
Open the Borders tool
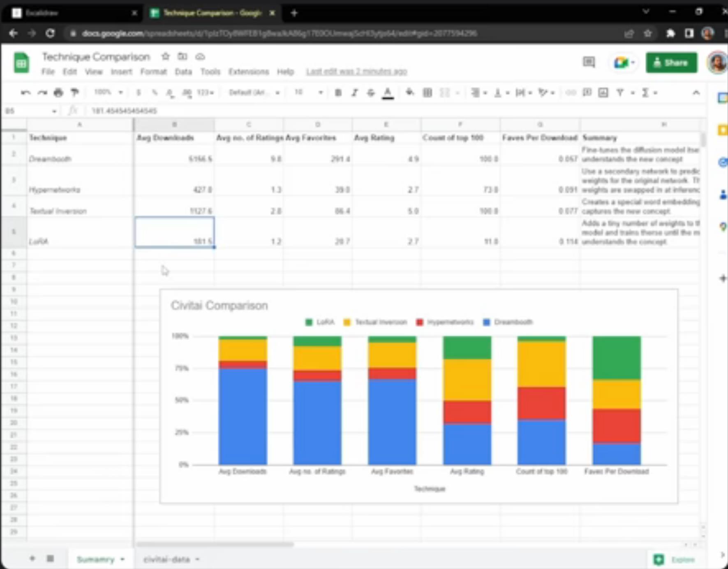[x=428, y=93]
